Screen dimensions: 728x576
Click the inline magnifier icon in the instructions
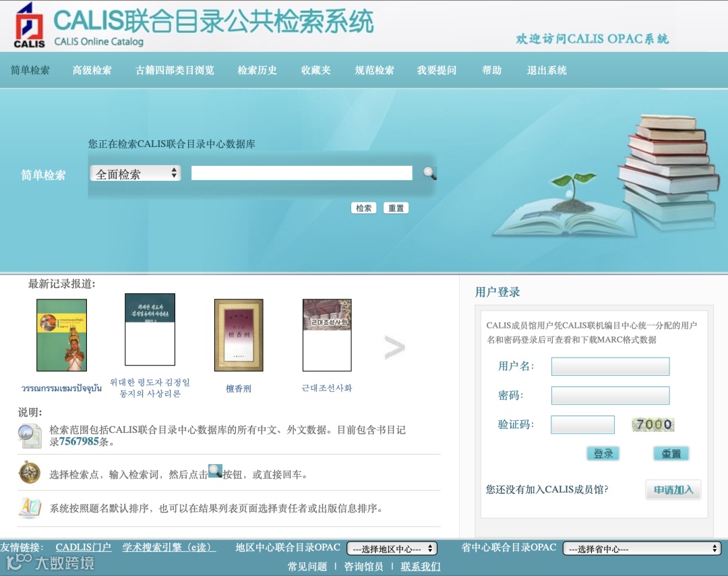215,471
